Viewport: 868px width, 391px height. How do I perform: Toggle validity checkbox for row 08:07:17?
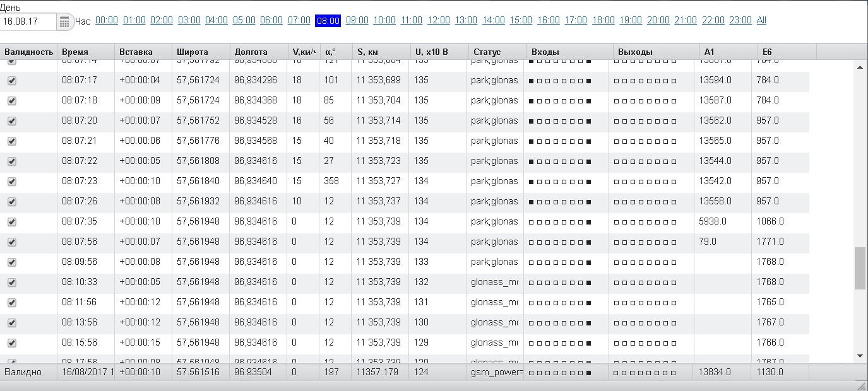tap(11, 81)
